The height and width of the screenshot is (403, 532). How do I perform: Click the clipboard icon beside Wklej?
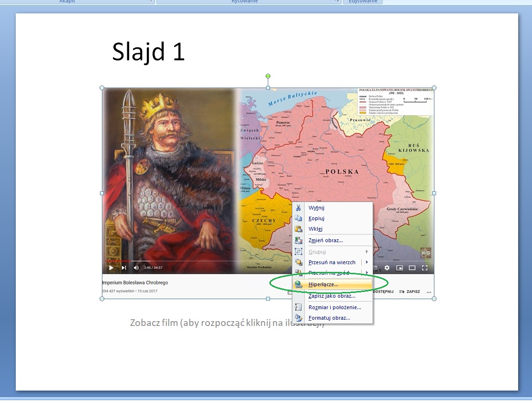click(x=298, y=229)
